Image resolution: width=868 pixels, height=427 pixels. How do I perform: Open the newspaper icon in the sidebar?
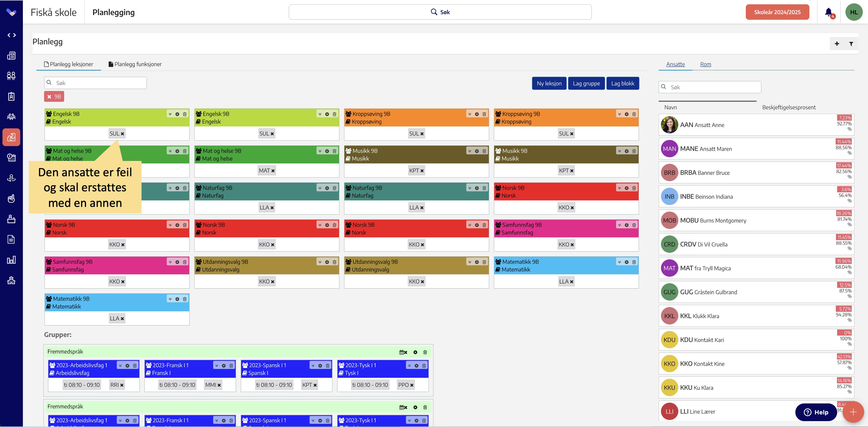pyautogui.click(x=12, y=56)
